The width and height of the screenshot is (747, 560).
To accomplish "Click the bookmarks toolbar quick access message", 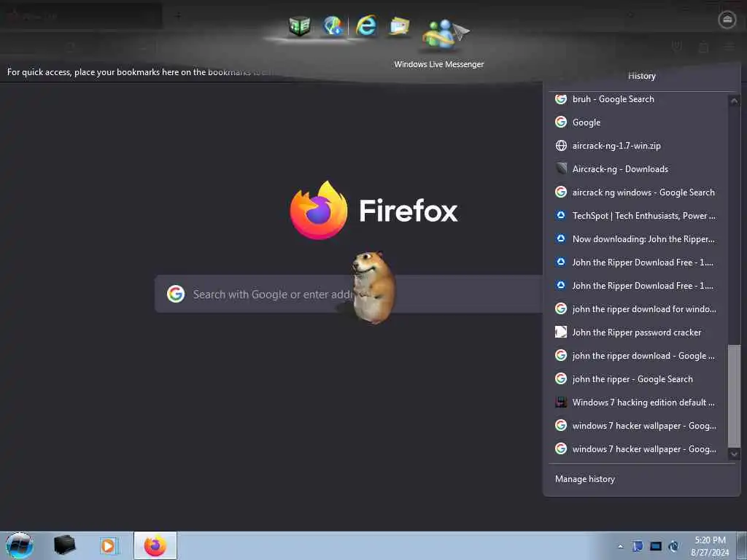I will coord(139,72).
